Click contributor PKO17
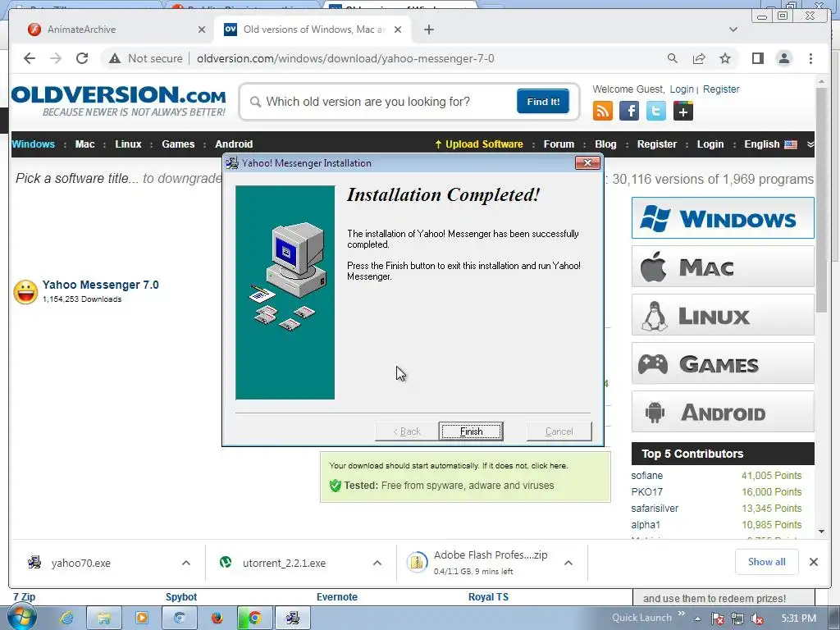Screen dimensions: 840x630 646,491
